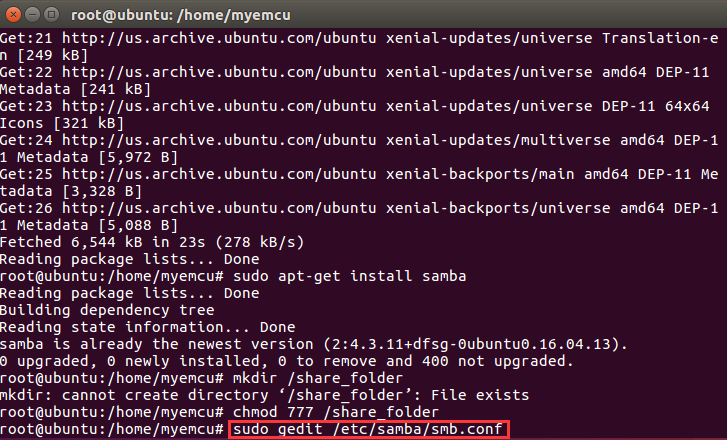Click the mkdir /share_folder command text
The image size is (727, 440).
click(x=318, y=378)
